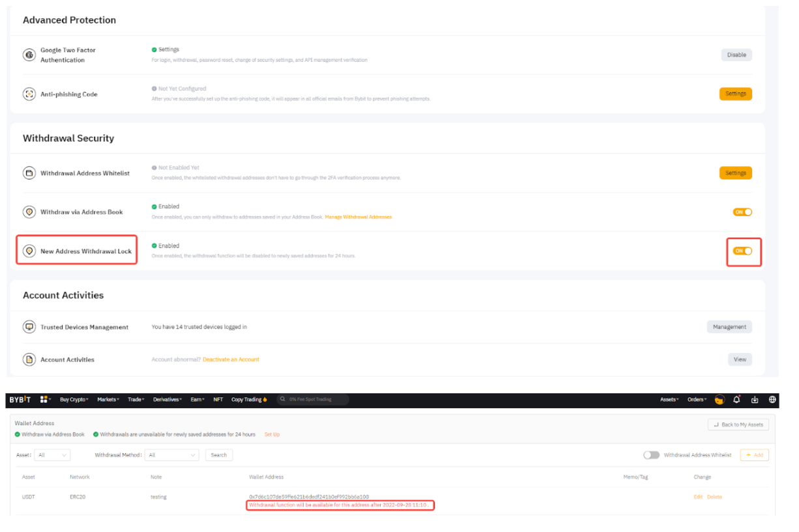This screenshot has width=799, height=532.
Task: Click the Not Yet Configured status text
Action: (x=182, y=89)
